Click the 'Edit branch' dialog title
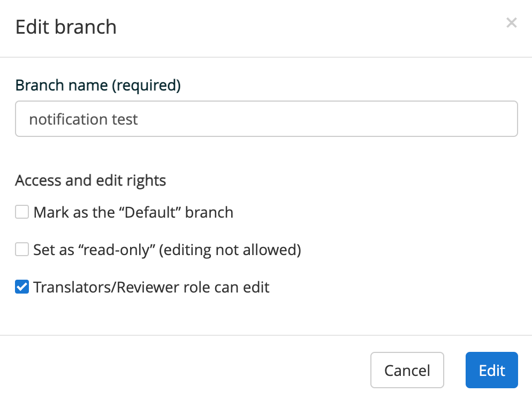This screenshot has width=532, height=400. click(x=66, y=27)
